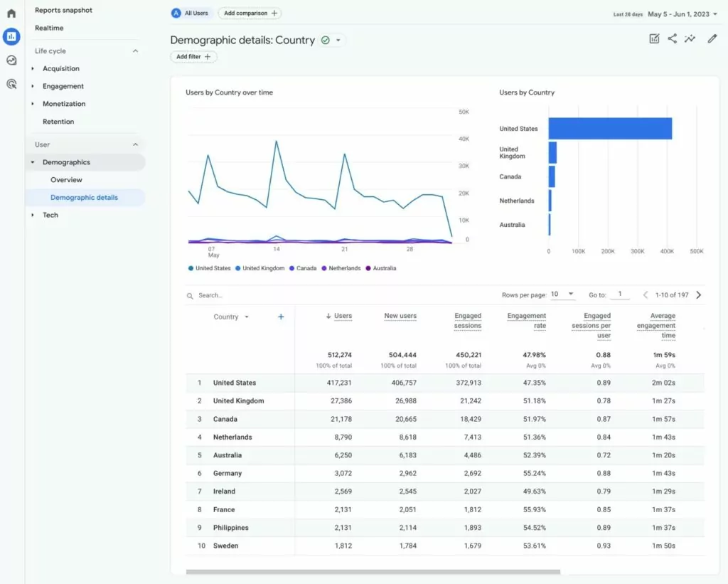Select Demographic details in sidebar
Image resolution: width=728 pixels, height=584 pixels.
pos(84,198)
